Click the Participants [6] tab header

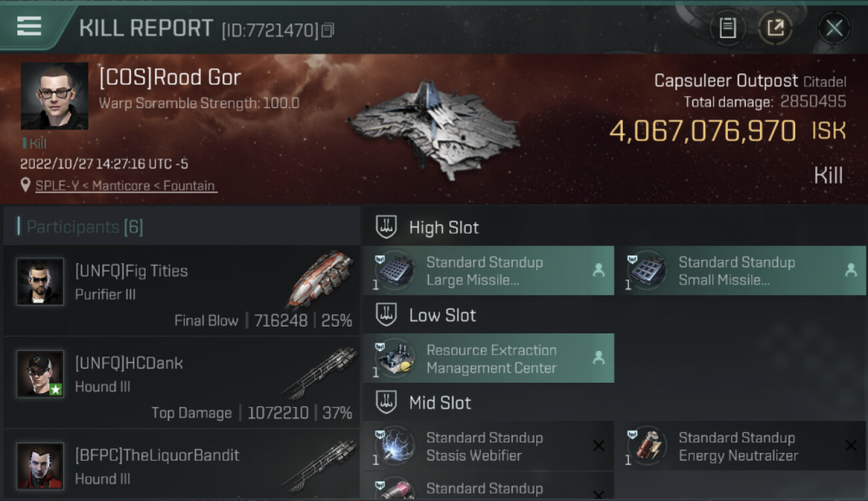[x=84, y=227]
